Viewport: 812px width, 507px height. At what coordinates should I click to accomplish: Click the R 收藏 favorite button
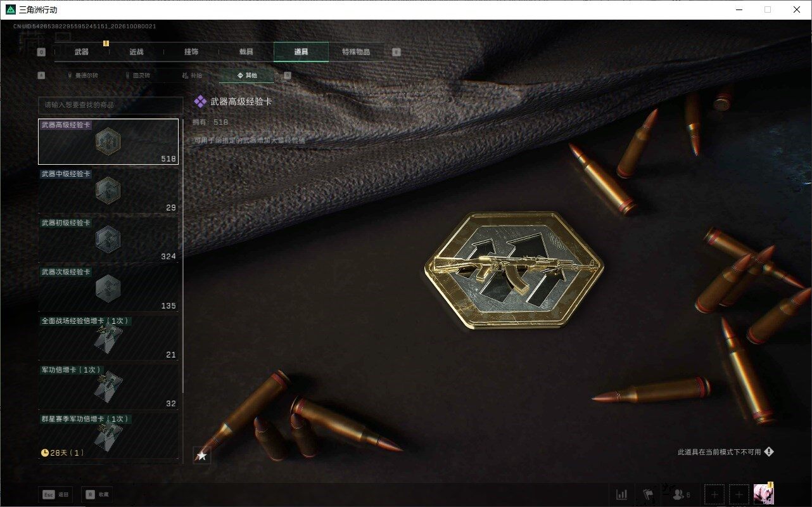tap(98, 494)
